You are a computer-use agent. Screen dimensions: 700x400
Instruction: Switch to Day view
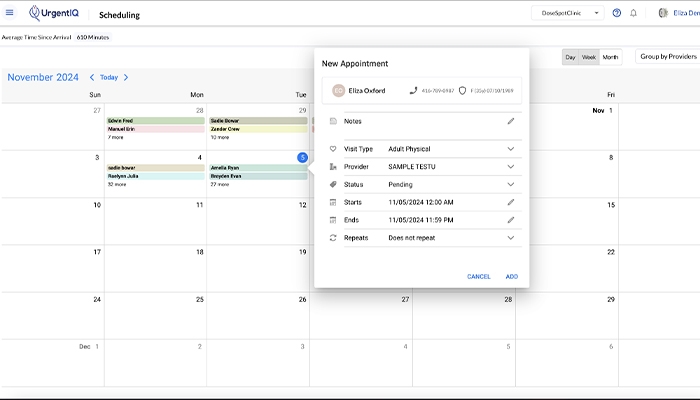570,57
